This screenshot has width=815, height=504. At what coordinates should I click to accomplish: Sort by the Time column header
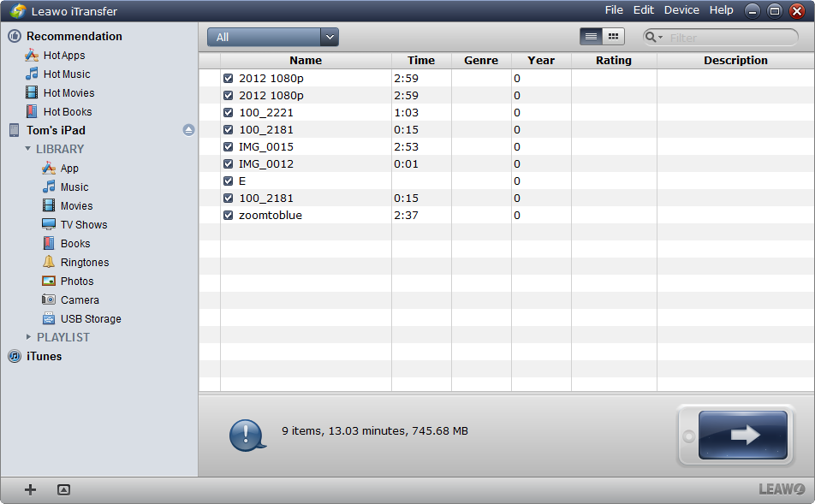pos(421,60)
